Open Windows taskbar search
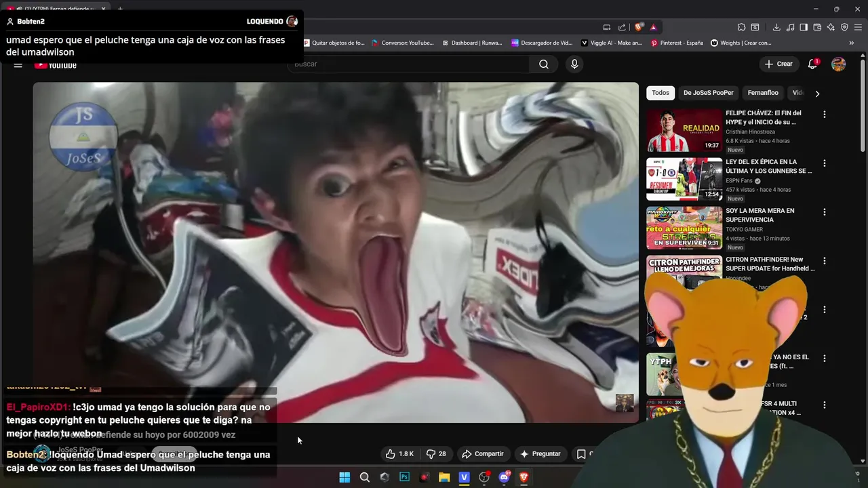This screenshot has width=868, height=488. coord(364,477)
